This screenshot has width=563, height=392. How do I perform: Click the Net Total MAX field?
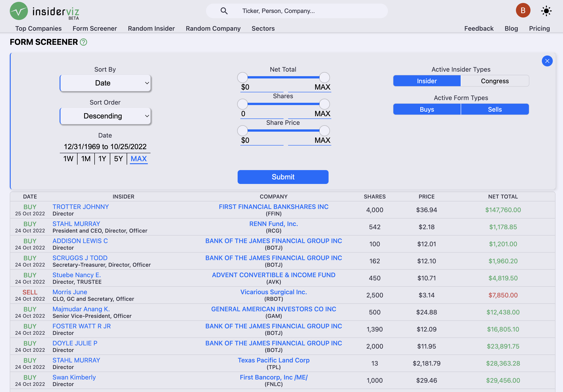pos(309,87)
